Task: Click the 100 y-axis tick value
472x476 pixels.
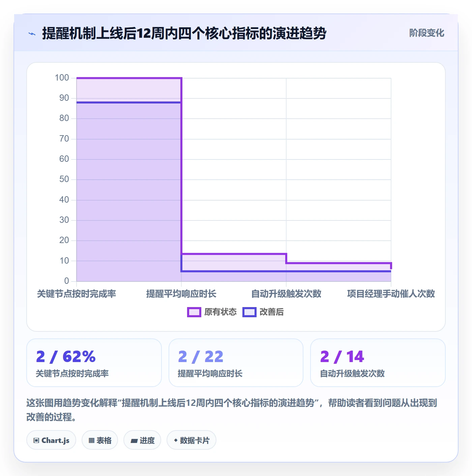Action: point(62,78)
